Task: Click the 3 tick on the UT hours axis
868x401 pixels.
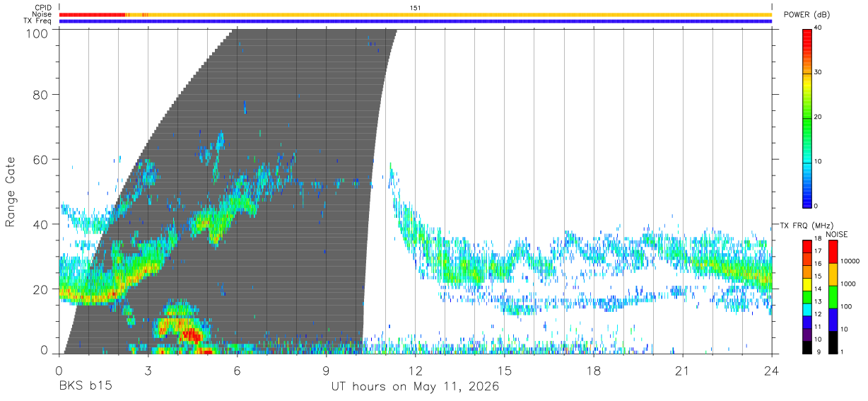Action: [148, 371]
